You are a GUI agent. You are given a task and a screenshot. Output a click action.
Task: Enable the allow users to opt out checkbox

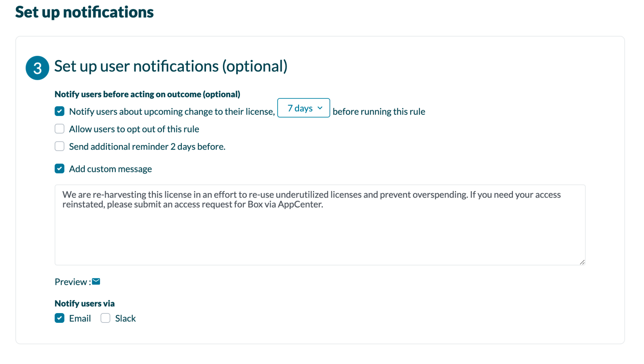(60, 129)
